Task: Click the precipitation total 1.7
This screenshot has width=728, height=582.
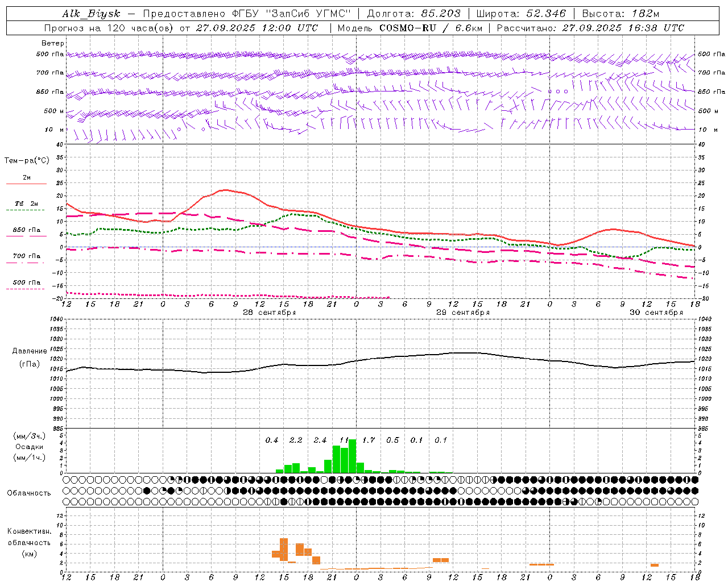Action: 369,440
